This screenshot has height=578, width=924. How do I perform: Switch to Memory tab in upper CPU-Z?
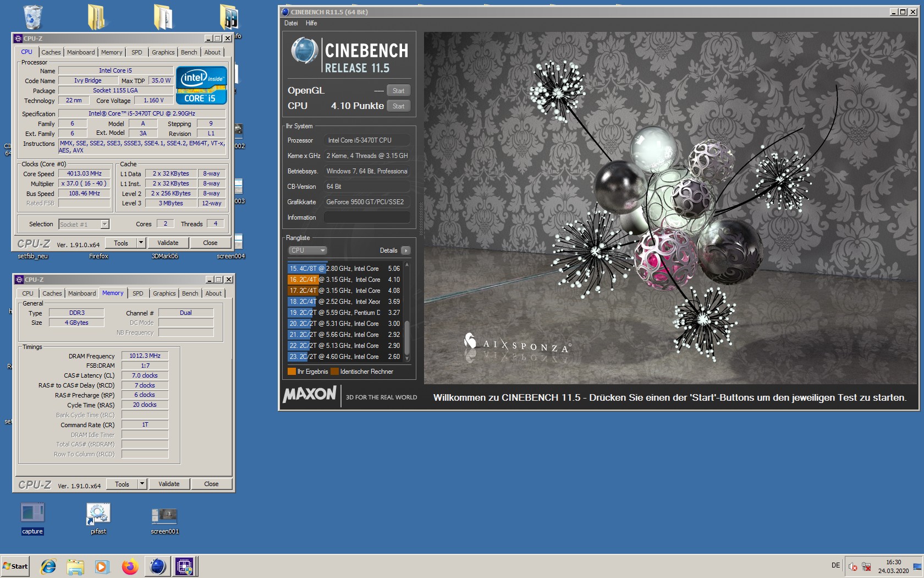point(112,52)
